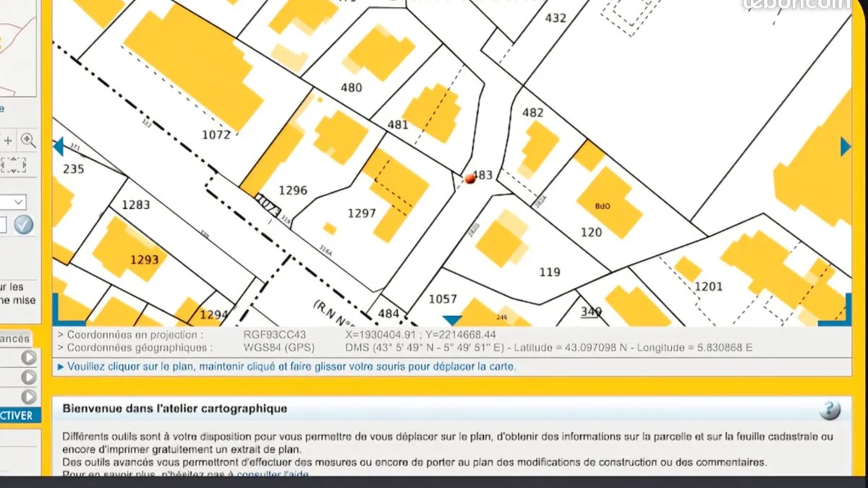Select parcel 482 on the map

tap(532, 112)
